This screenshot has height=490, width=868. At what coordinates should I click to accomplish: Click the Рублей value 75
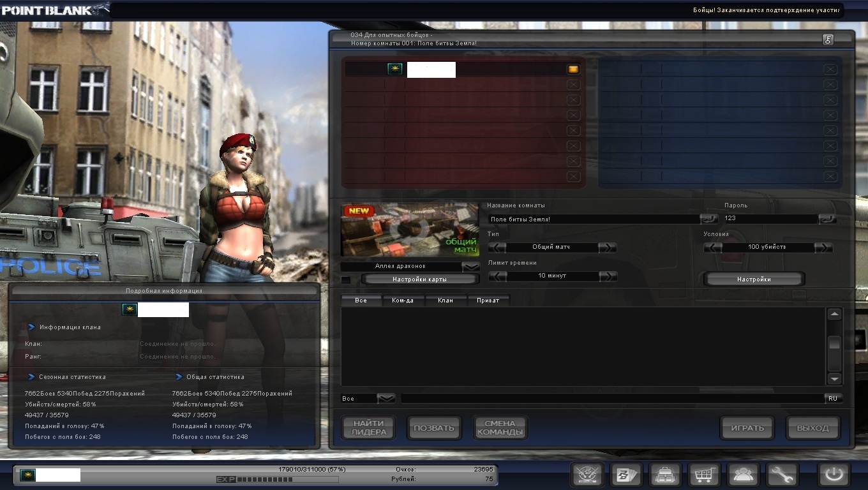(489, 479)
